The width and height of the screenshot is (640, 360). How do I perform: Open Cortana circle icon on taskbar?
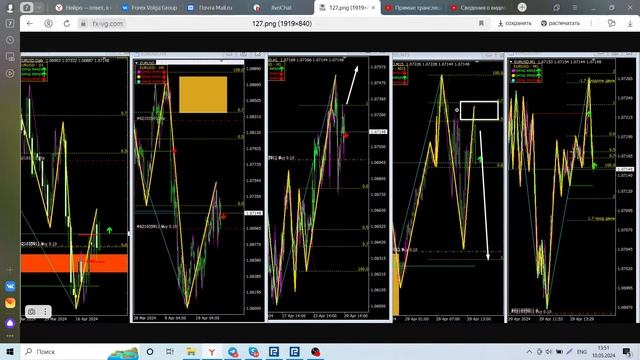pos(150,352)
